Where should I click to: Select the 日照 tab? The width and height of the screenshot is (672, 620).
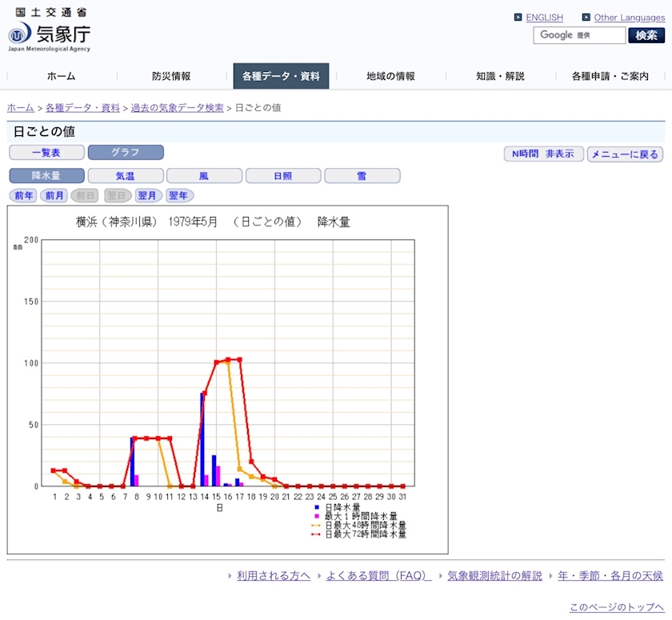pos(283,176)
